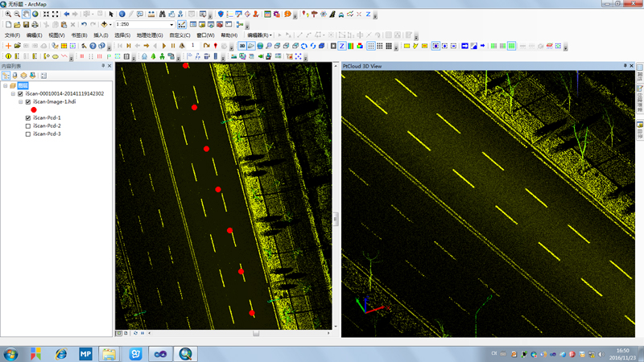Screen dimensions: 644x362
Task: Open Internet Explorer from the taskbar
Action: [x=60, y=354]
